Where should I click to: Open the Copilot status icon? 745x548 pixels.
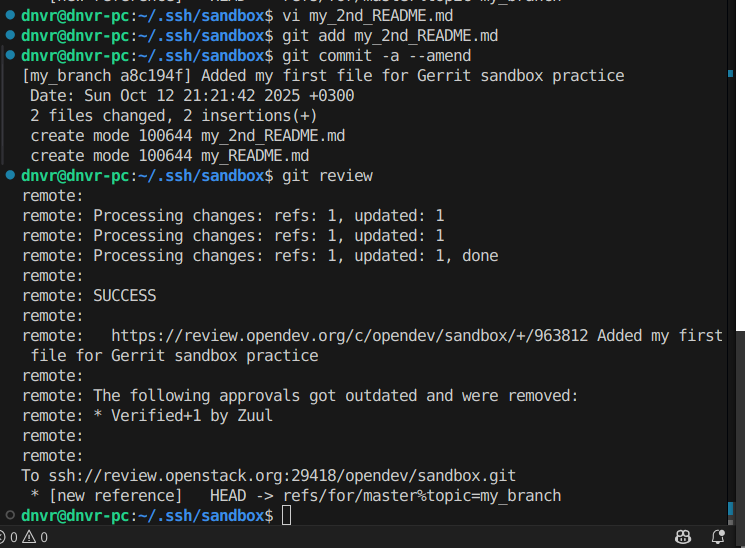(684, 537)
